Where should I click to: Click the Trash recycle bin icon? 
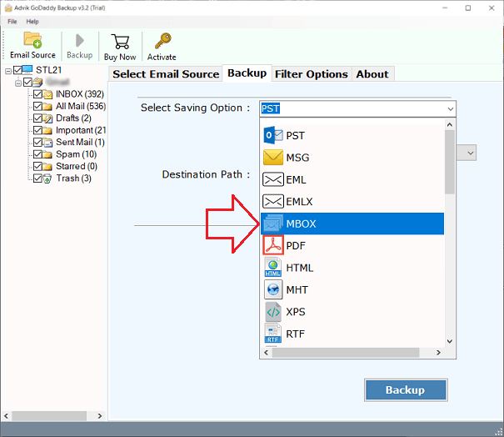point(47,178)
